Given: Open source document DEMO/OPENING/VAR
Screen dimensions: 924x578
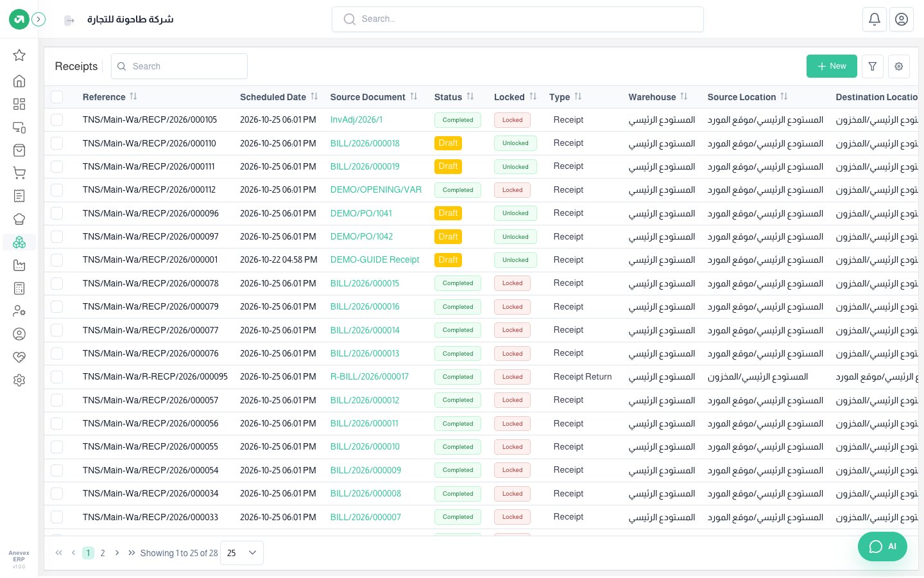Looking at the screenshot, I should point(376,189).
